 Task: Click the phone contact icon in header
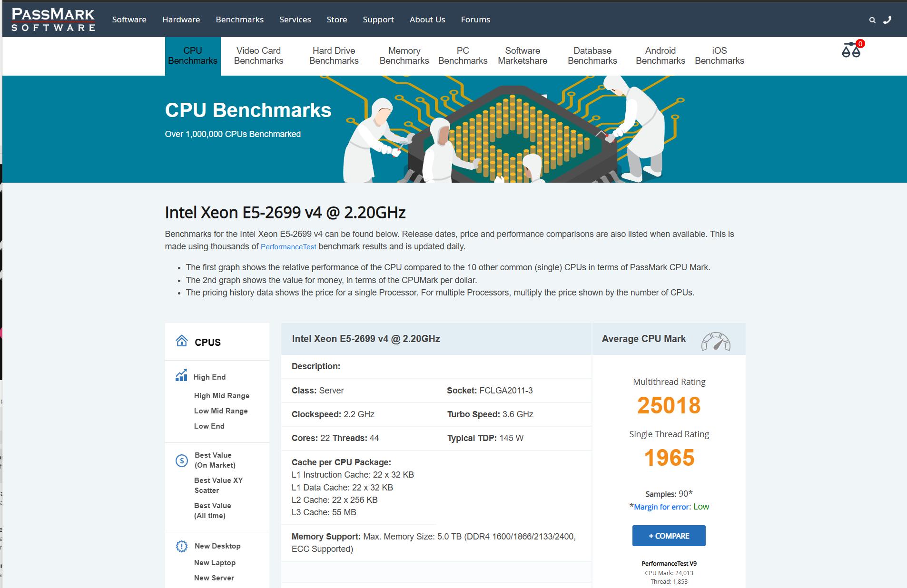[887, 20]
